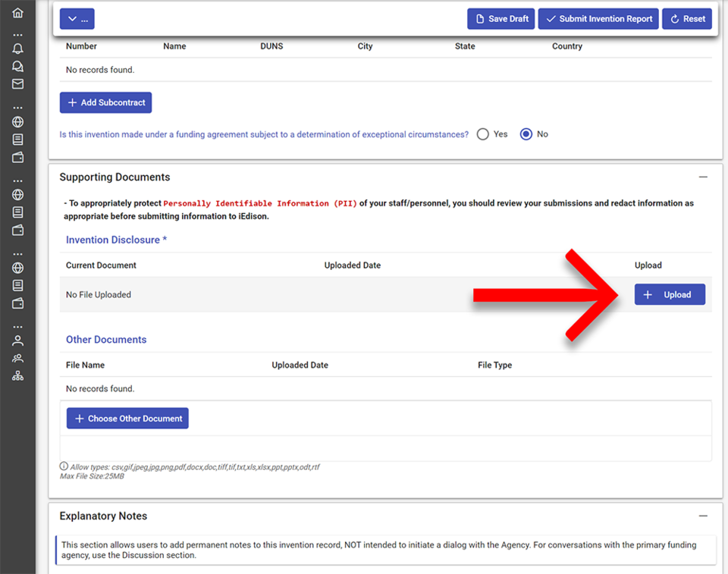The width and height of the screenshot is (728, 574).
Task: Open messages via the envelope icon
Action: (x=18, y=84)
